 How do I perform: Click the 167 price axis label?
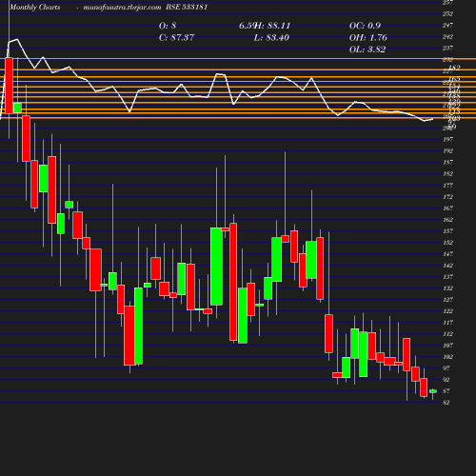[x=447, y=208]
